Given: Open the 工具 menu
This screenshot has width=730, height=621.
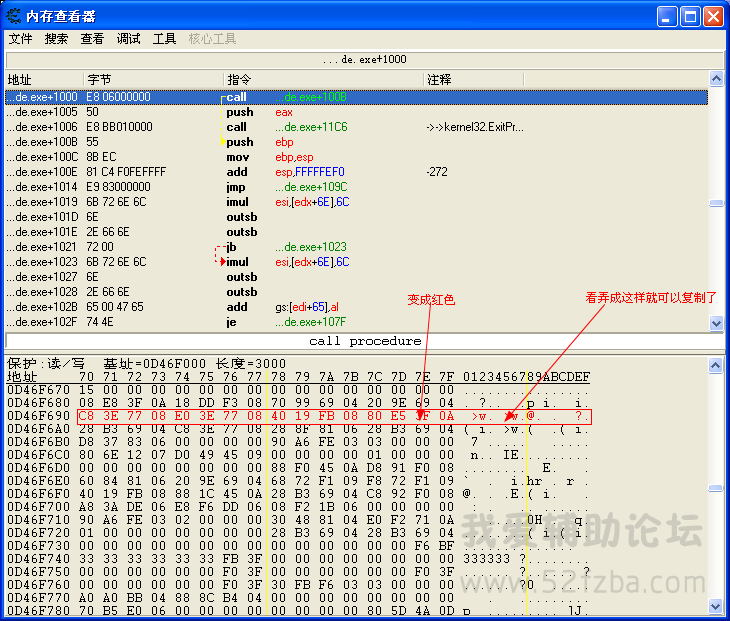Looking at the screenshot, I should point(164,39).
